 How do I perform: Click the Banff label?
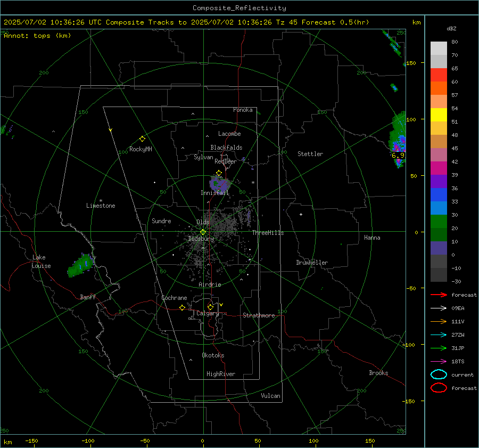point(88,297)
